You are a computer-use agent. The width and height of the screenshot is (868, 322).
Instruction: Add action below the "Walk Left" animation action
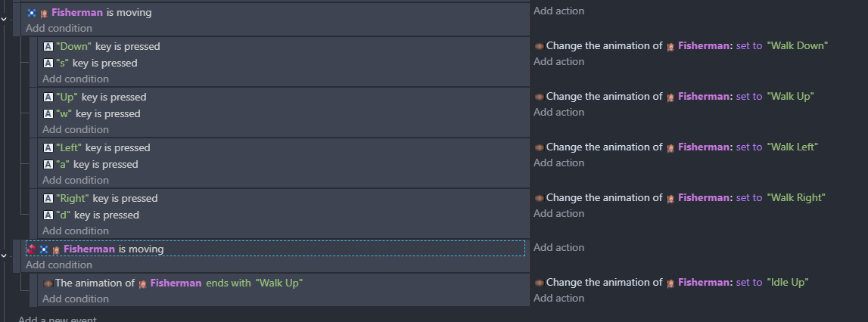pyautogui.click(x=558, y=163)
